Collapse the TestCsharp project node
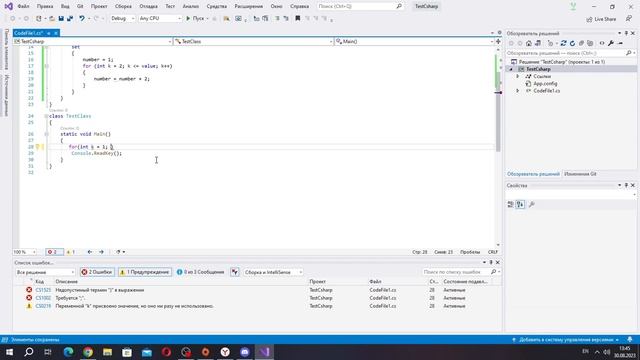Image resolution: width=640 pixels, height=360 pixels. tap(511, 69)
